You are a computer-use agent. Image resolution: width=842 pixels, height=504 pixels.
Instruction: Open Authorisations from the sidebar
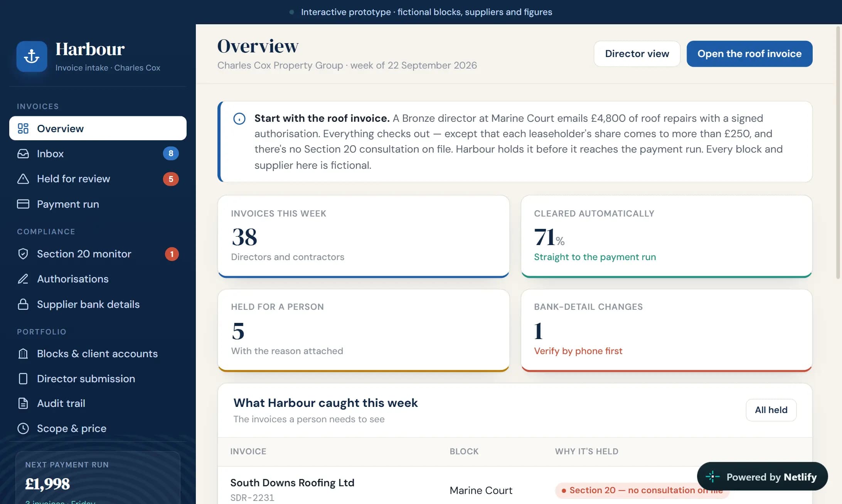coord(98,279)
